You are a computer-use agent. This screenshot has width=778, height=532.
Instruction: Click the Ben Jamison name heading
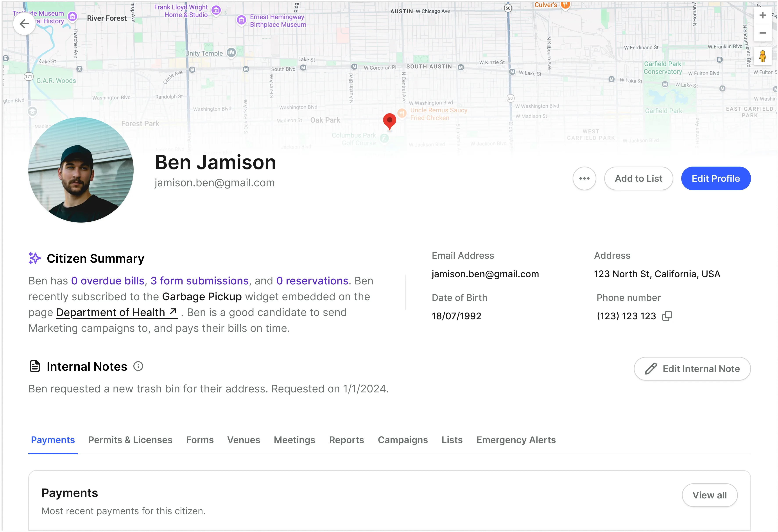point(216,163)
